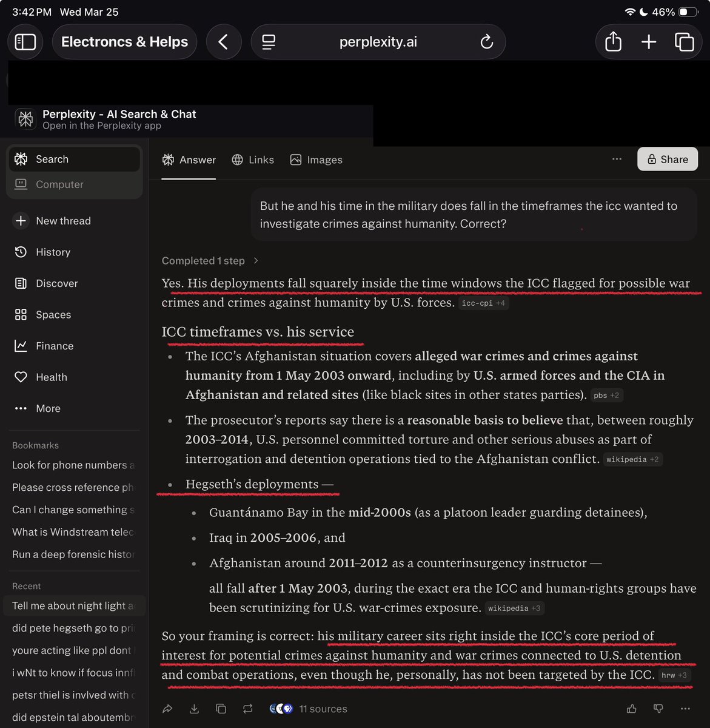This screenshot has width=710, height=728.
Task: Select Computer in the sidebar
Action: click(x=74, y=184)
